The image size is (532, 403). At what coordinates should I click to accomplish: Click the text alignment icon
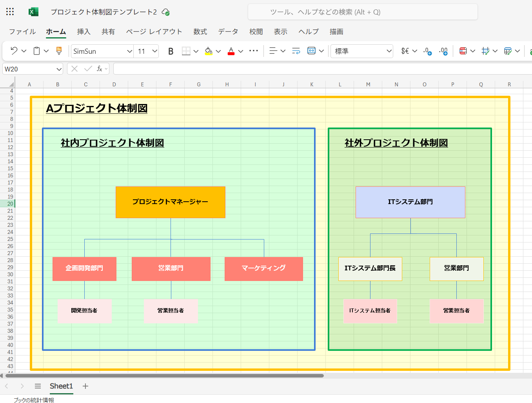273,51
